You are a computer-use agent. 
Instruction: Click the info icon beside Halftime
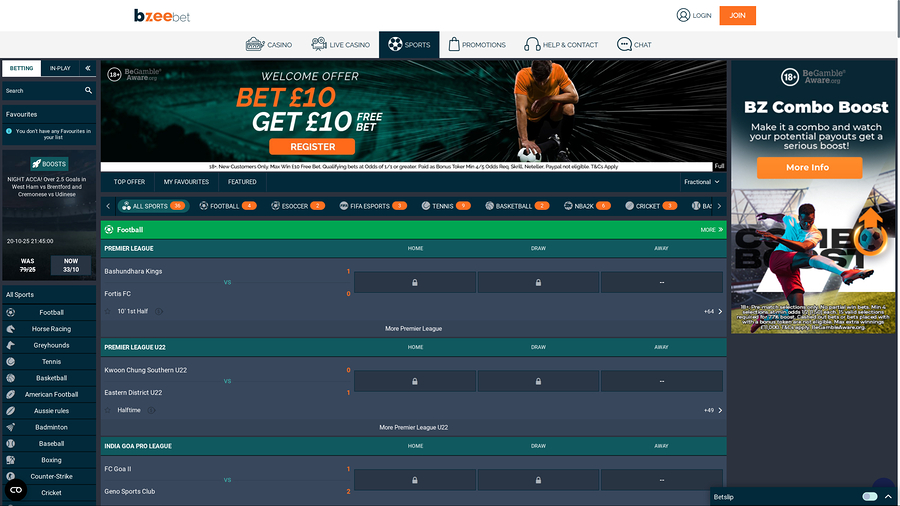click(152, 410)
